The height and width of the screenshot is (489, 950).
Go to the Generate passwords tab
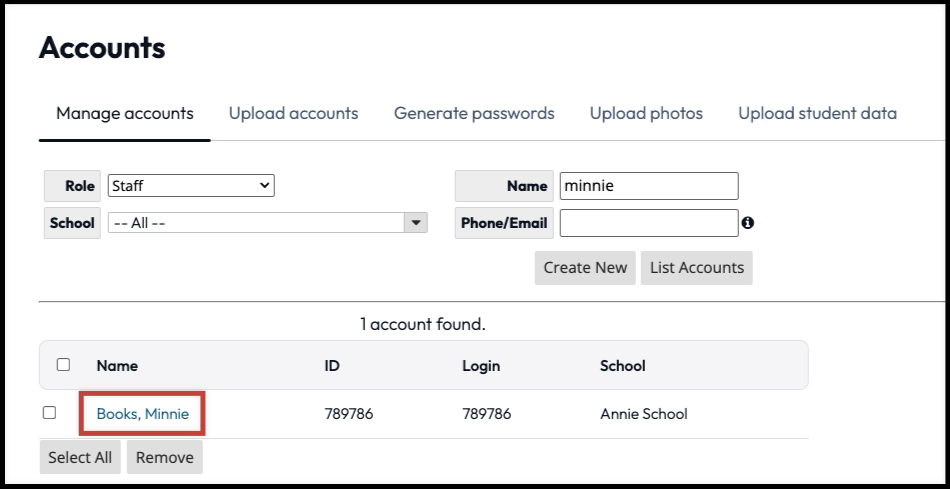tap(474, 113)
